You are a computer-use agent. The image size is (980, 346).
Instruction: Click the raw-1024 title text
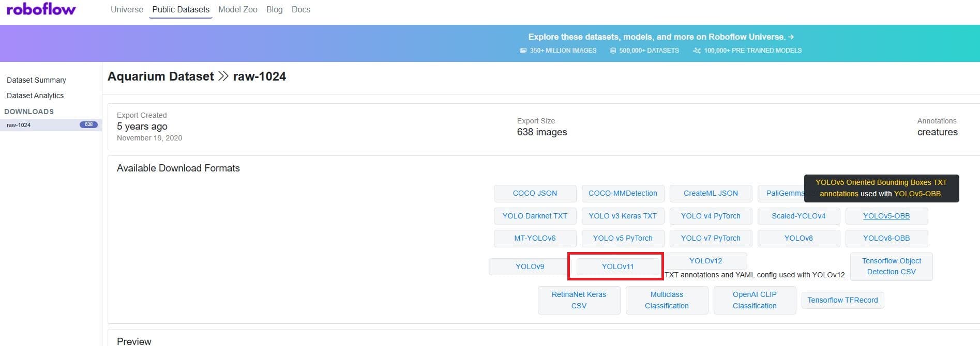(260, 76)
